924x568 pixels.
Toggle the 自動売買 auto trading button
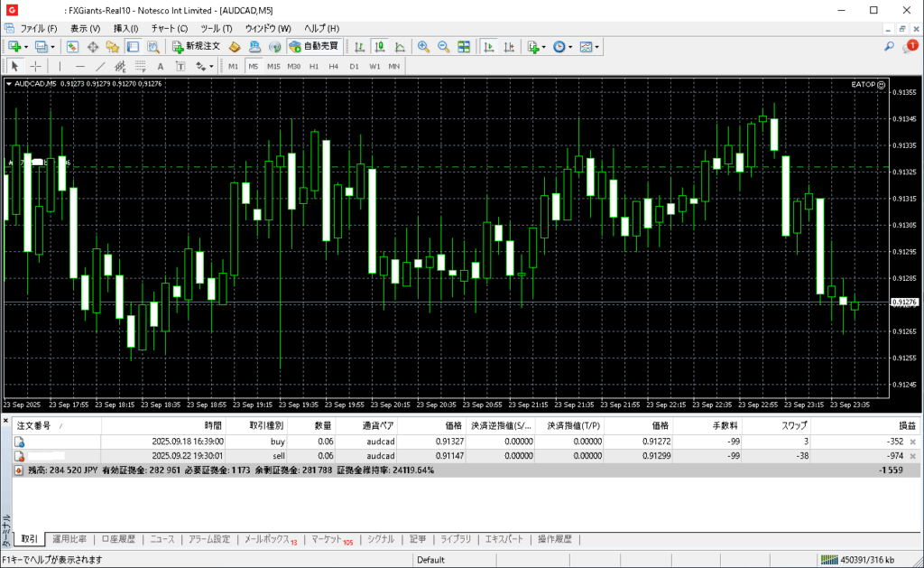315,46
